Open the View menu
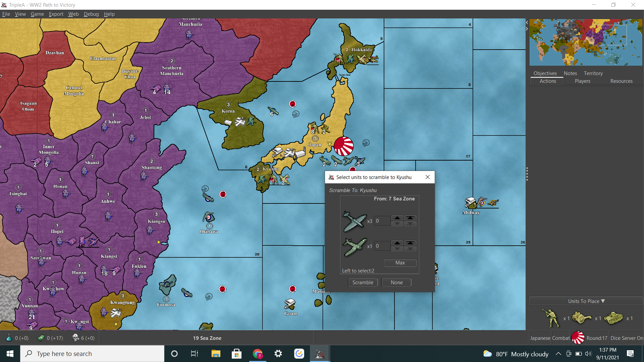The image size is (644, 362). coord(20,14)
